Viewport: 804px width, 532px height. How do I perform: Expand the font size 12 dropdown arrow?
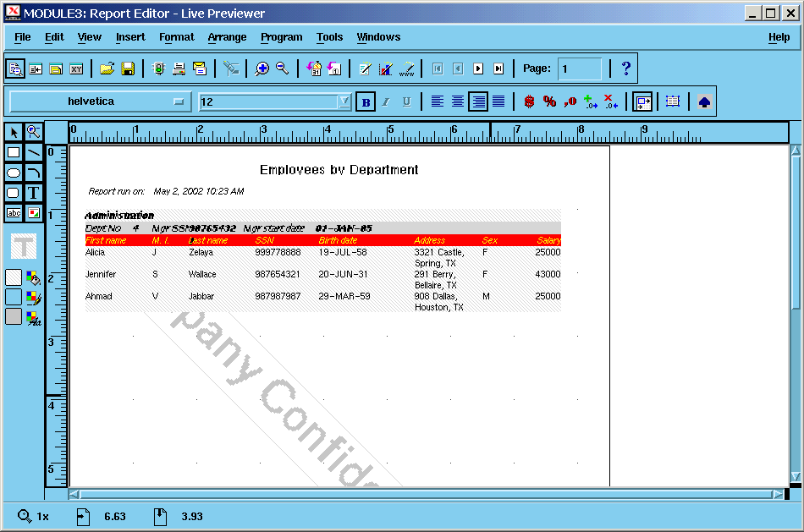tap(344, 101)
